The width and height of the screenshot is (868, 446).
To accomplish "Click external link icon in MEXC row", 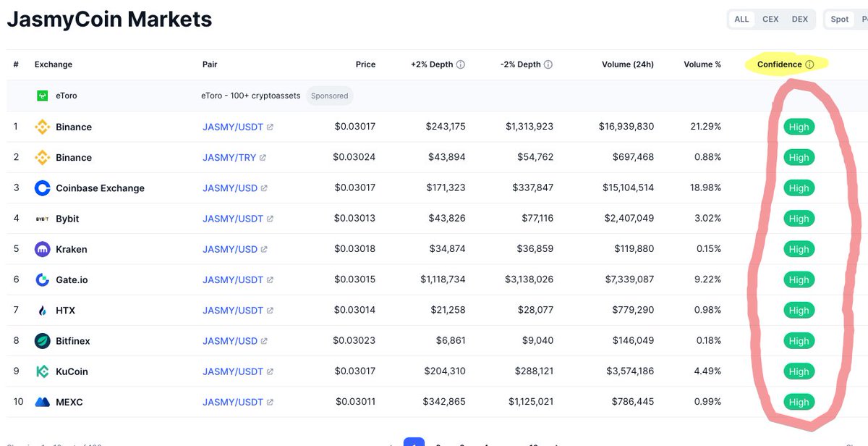I will (270, 402).
